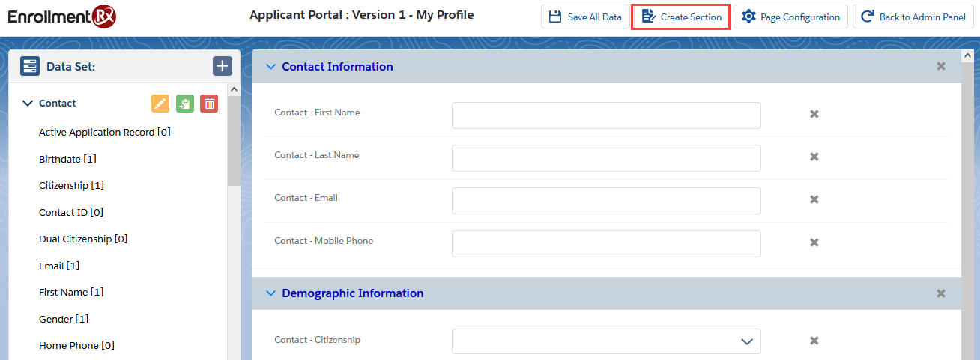Add a new data set with plus icon

(222, 66)
